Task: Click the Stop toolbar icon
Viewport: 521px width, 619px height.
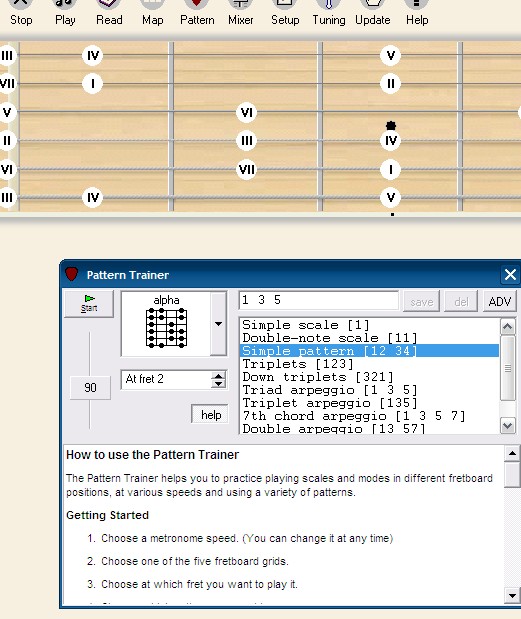Action: tap(21, 13)
